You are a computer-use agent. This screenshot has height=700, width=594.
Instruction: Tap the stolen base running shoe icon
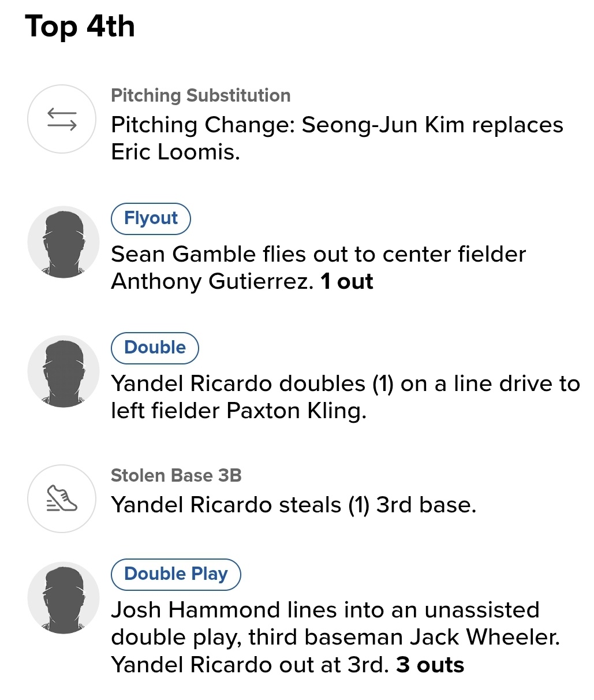coord(62,498)
